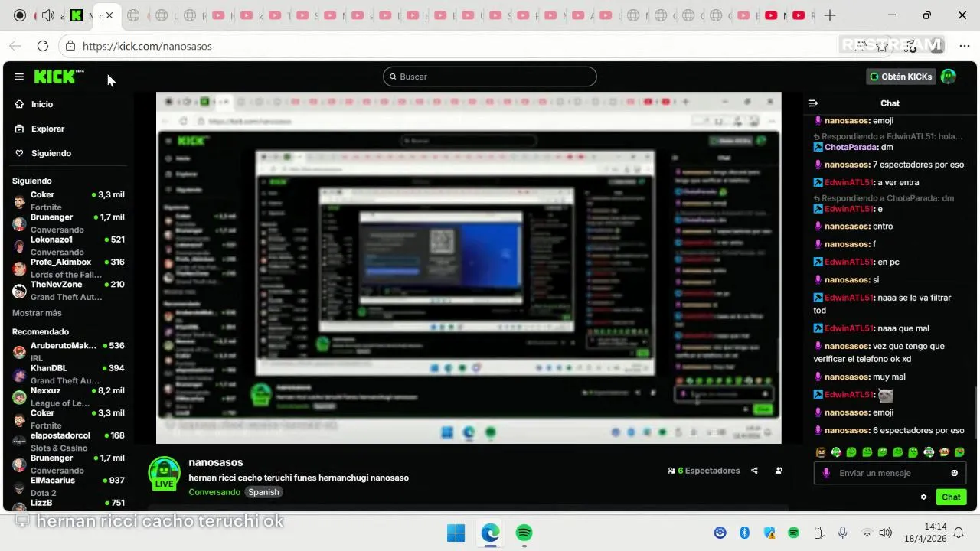This screenshot has width=980, height=551.
Task: Open Siguiendo in the sidebar
Action: 51,153
